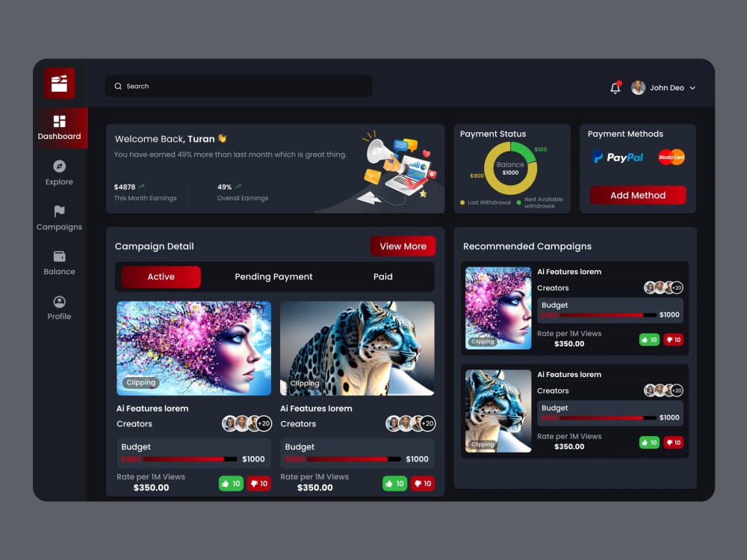Select the MasterCard payment logo
This screenshot has width=747, height=560.
[672, 157]
